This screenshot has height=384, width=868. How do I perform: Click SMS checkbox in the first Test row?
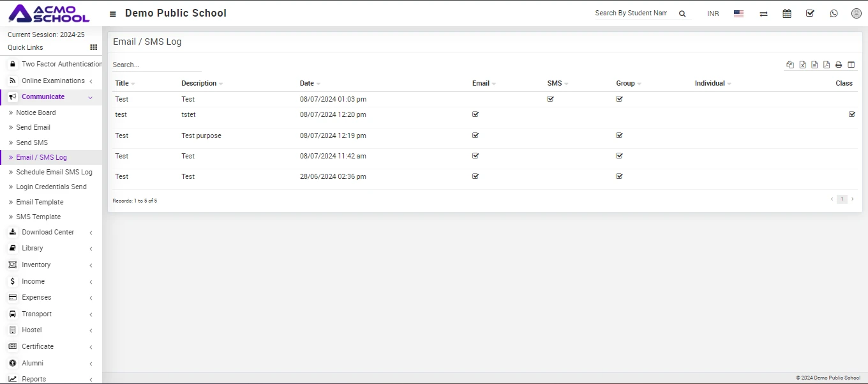click(x=550, y=99)
